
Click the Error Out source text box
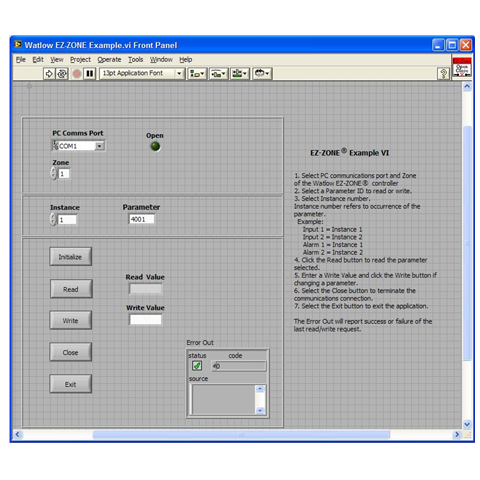(223, 399)
